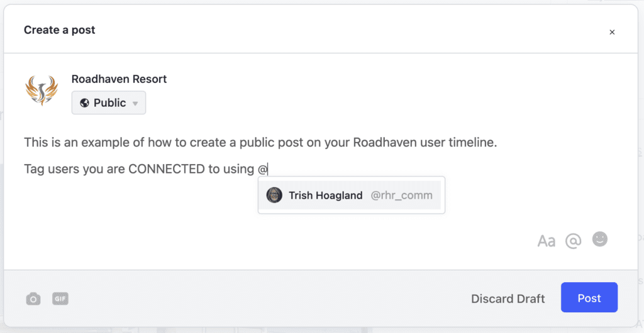Close the Create a post dialog
The height and width of the screenshot is (333, 644).
point(612,32)
